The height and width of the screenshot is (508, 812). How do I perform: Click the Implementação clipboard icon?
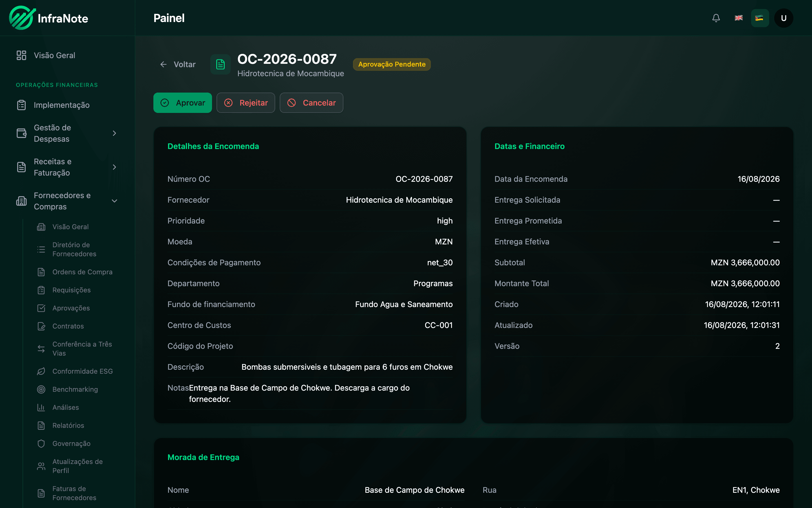(21, 105)
